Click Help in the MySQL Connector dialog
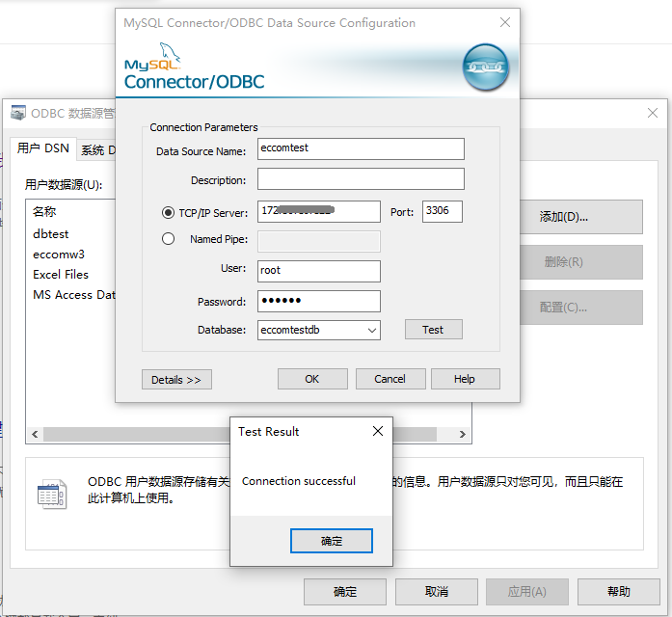Image resolution: width=672 pixels, height=617 pixels. tap(465, 379)
